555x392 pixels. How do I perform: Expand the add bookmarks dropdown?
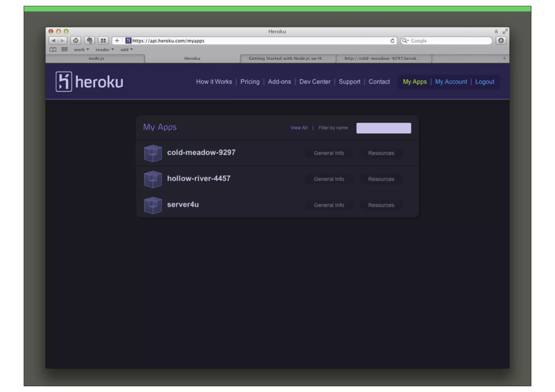126,50
